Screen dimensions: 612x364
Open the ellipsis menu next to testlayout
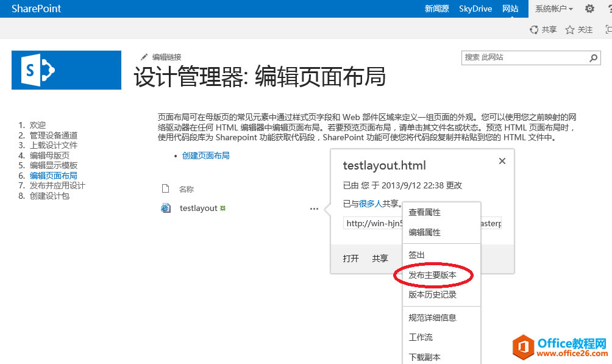pos(314,209)
